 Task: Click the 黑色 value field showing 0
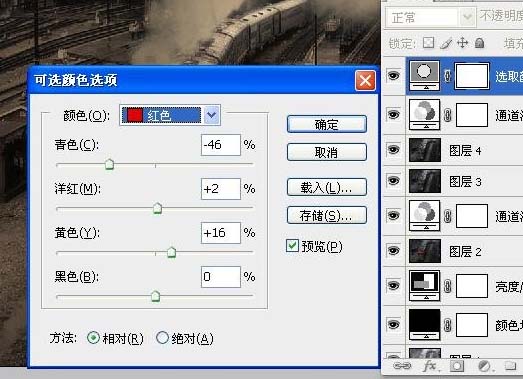[221, 277]
